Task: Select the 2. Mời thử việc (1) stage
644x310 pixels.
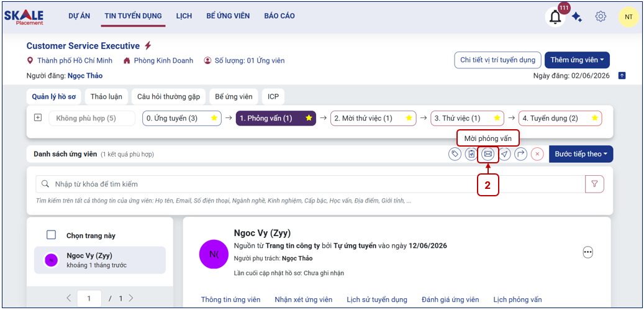Action: (373, 118)
